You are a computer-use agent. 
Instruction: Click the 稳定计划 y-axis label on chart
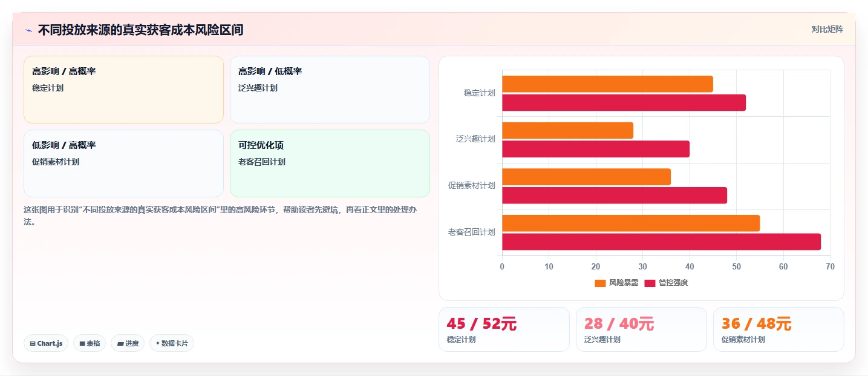pyautogui.click(x=479, y=93)
